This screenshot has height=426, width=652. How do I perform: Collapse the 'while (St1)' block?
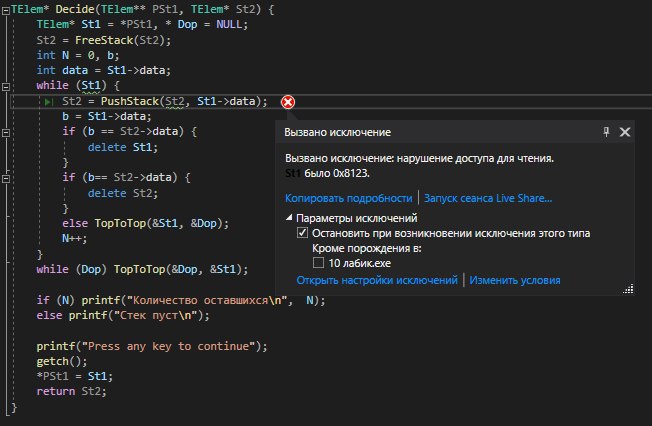[x=6, y=87]
